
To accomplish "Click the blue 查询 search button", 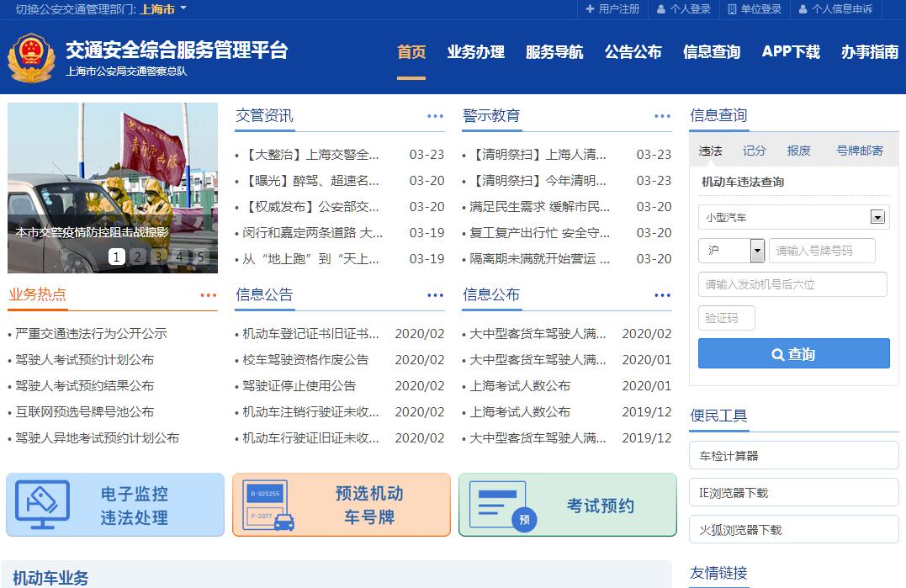I will click(793, 354).
